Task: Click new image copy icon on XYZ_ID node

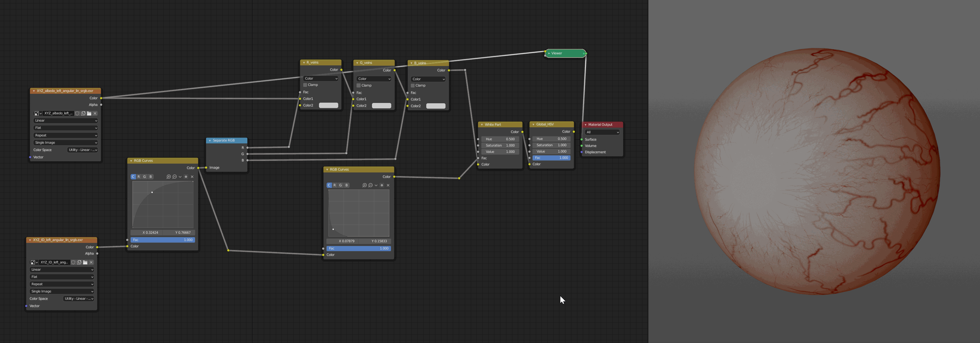Action: 79,262
